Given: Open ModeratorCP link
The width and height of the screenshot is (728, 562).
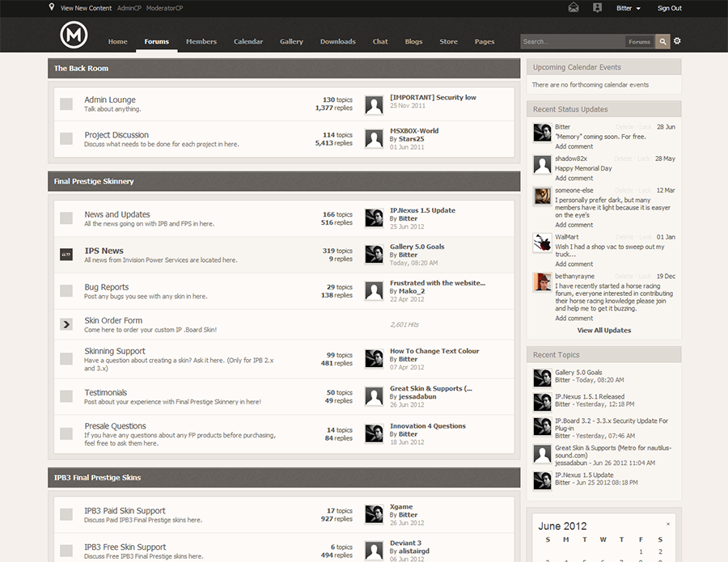Looking at the screenshot, I should (x=164, y=8).
